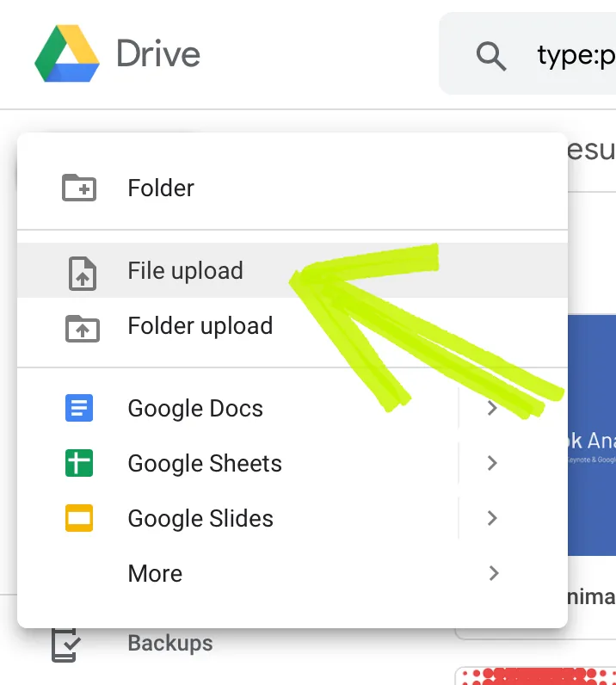Expand the Google Sheets submenu arrow

(x=492, y=463)
